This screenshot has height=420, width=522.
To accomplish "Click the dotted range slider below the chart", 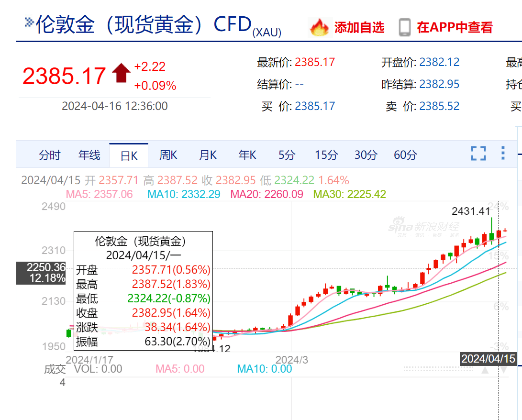I will [x=438, y=369].
